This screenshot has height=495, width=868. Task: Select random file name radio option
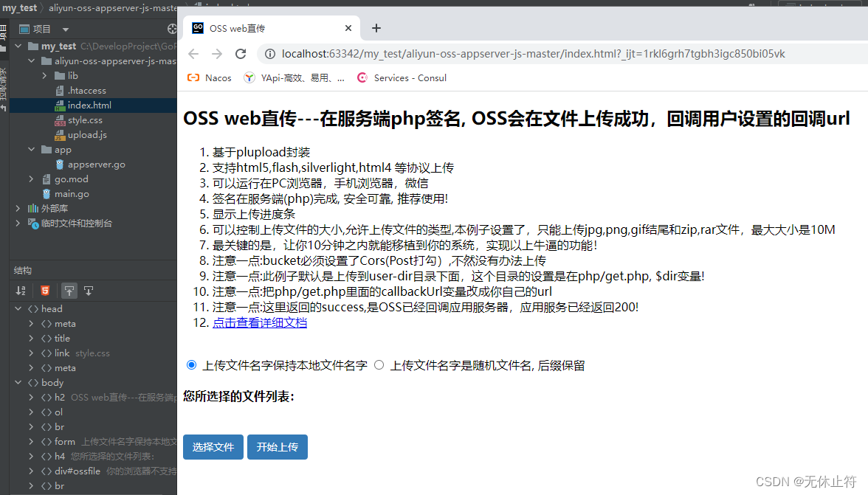[x=379, y=365]
